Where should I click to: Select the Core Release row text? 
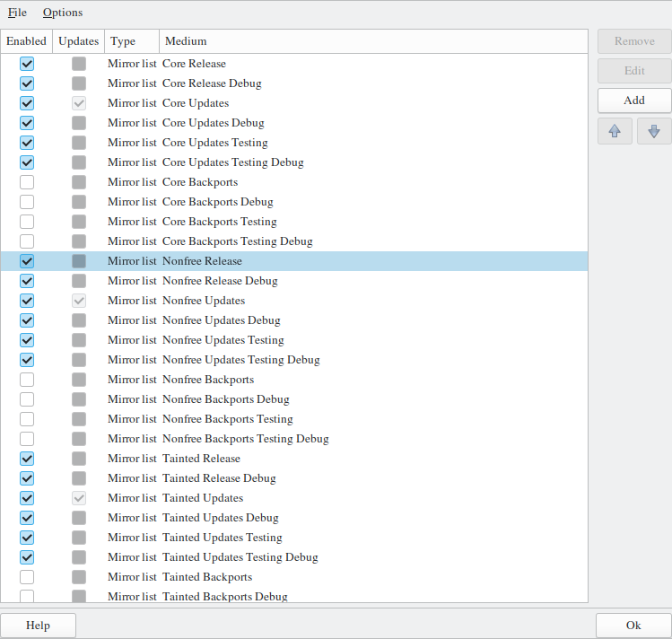point(194,64)
